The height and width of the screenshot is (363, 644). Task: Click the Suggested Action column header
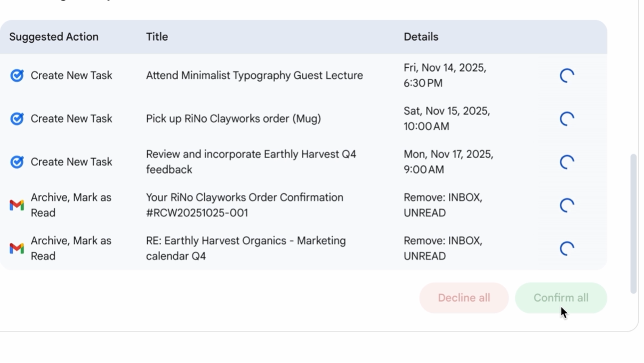coord(54,37)
